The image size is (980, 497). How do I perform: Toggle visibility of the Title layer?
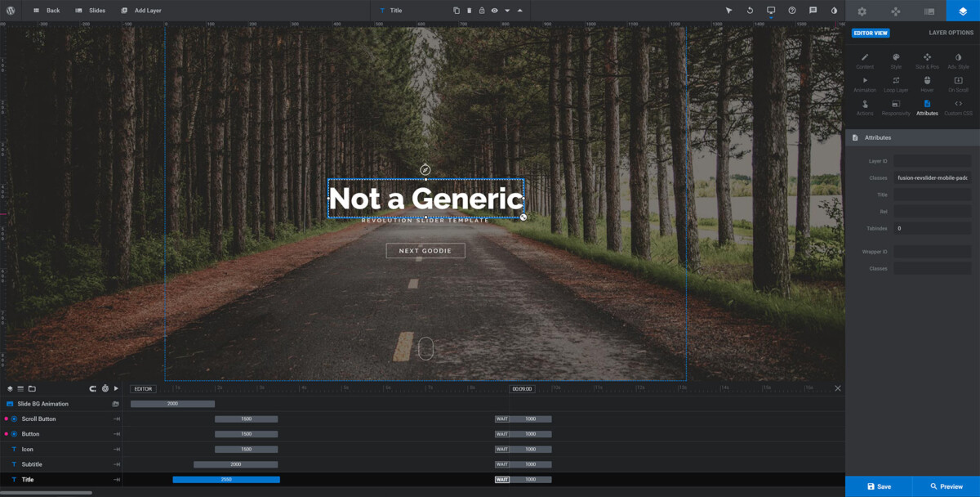coord(495,11)
